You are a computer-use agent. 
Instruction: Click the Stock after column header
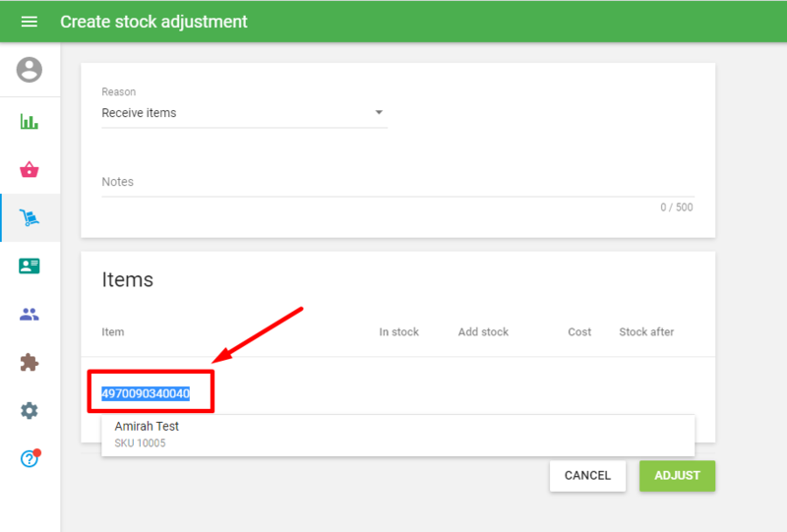(x=646, y=332)
